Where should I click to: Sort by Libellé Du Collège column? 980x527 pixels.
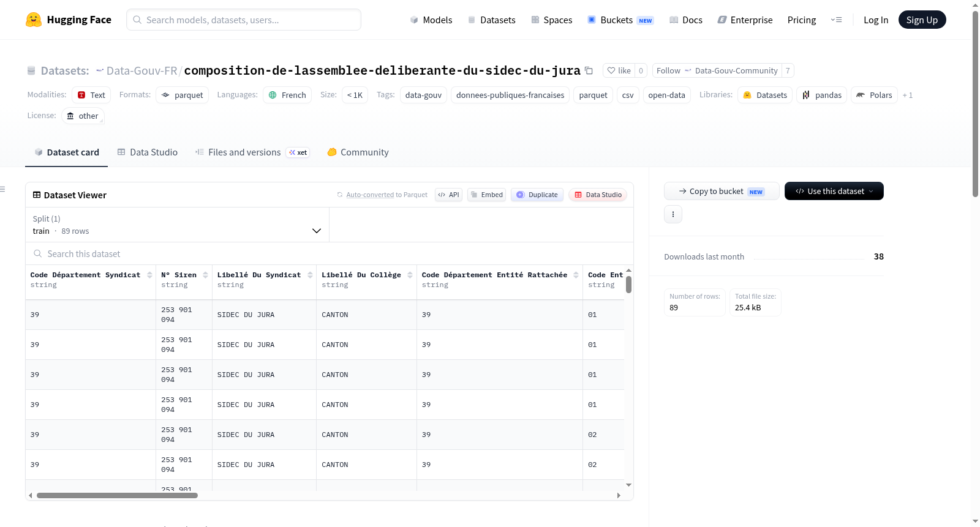click(410, 275)
